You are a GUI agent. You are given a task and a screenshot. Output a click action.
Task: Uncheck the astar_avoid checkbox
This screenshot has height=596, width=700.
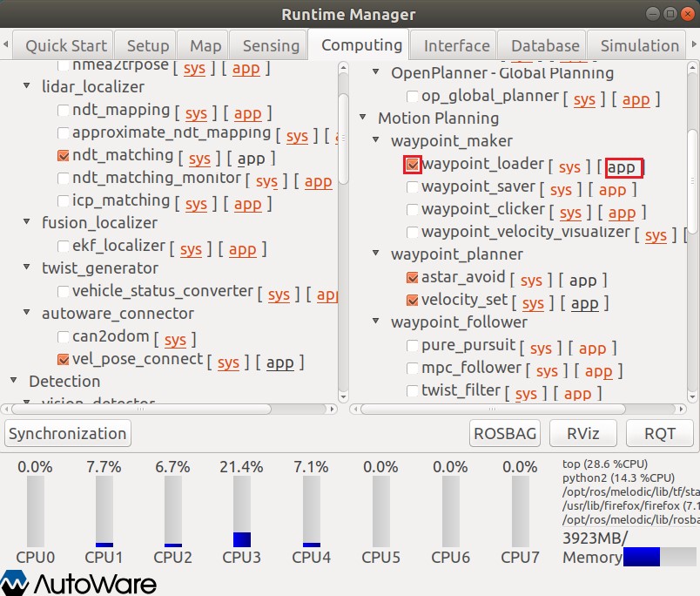coord(413,278)
